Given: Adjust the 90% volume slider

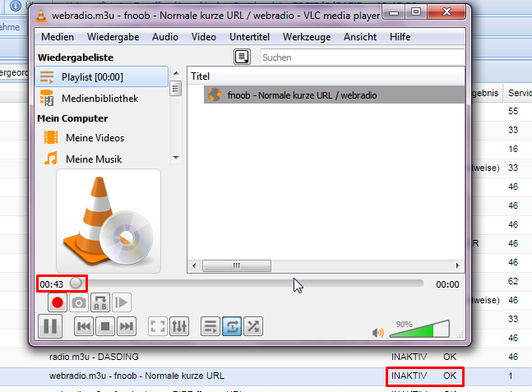Looking at the screenshot, I should [x=419, y=329].
